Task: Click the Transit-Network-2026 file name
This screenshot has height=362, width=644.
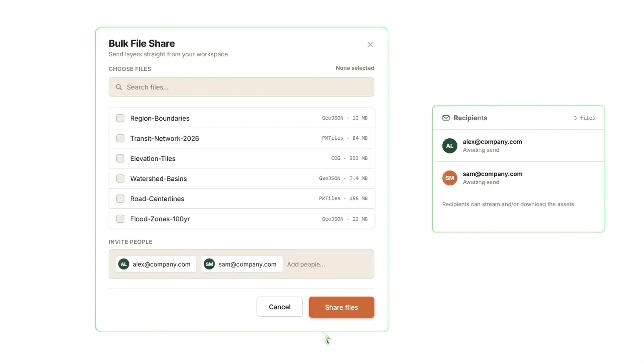Action: tap(164, 138)
